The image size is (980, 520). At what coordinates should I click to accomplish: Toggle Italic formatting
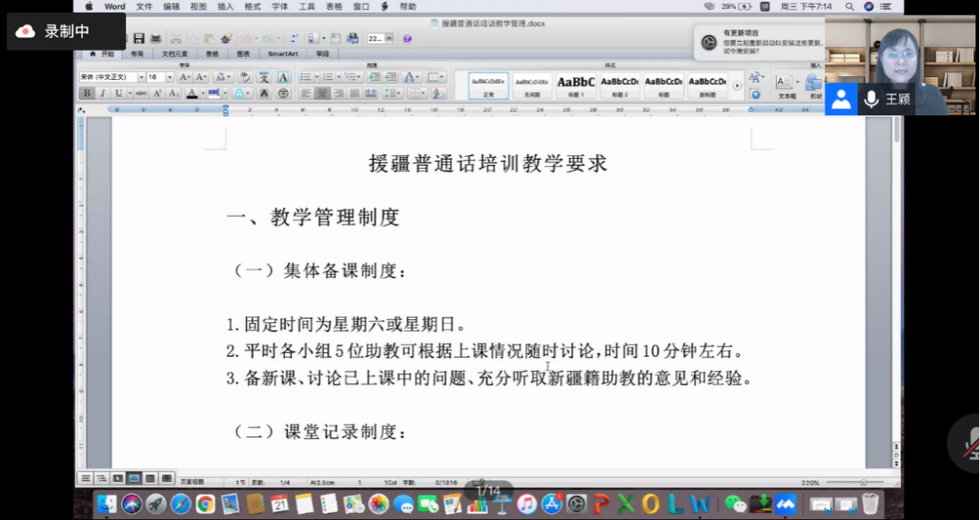(x=103, y=93)
